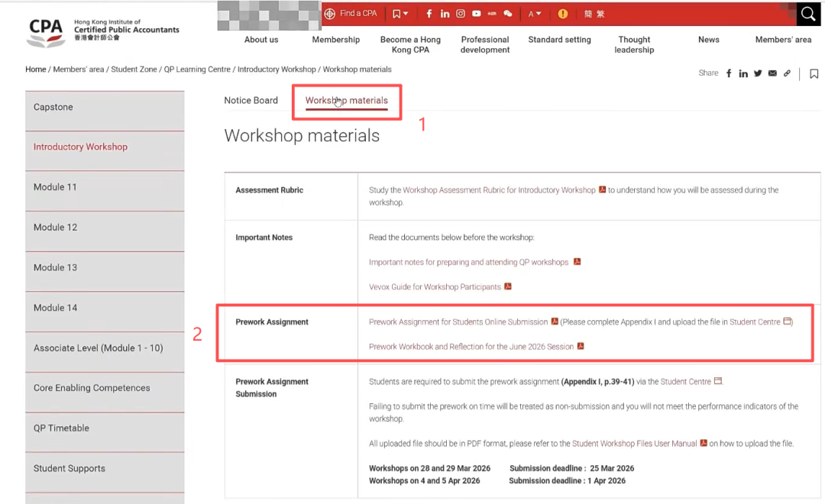Copy page link with chain icon
825x504 pixels.
(x=787, y=73)
